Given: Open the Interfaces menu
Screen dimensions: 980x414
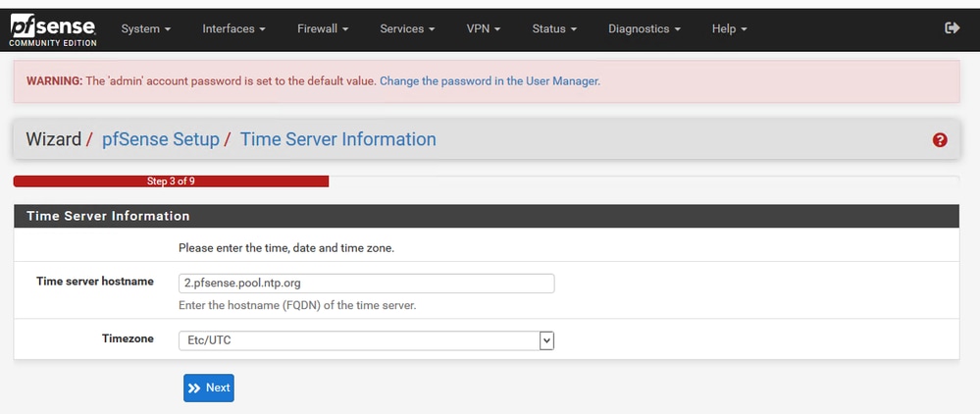Looking at the screenshot, I should pos(233,28).
